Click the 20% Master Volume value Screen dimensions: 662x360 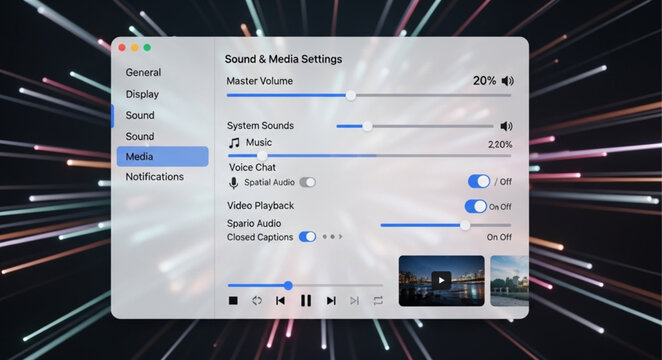point(484,81)
